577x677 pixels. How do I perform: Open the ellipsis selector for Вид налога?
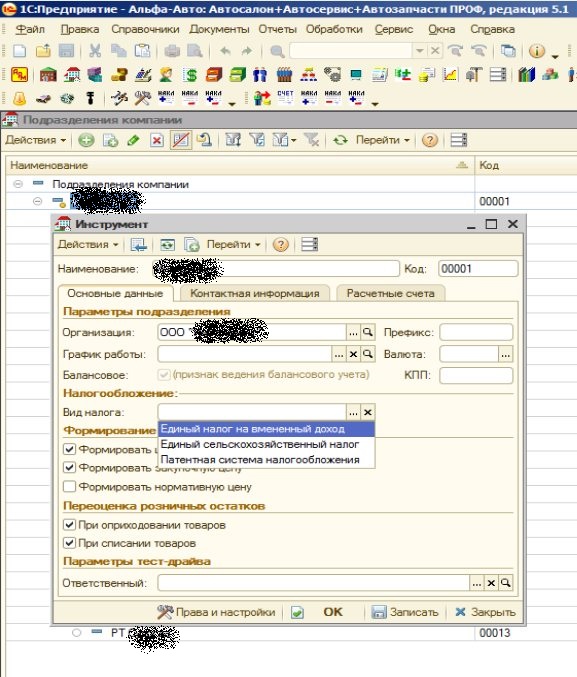[x=353, y=412]
